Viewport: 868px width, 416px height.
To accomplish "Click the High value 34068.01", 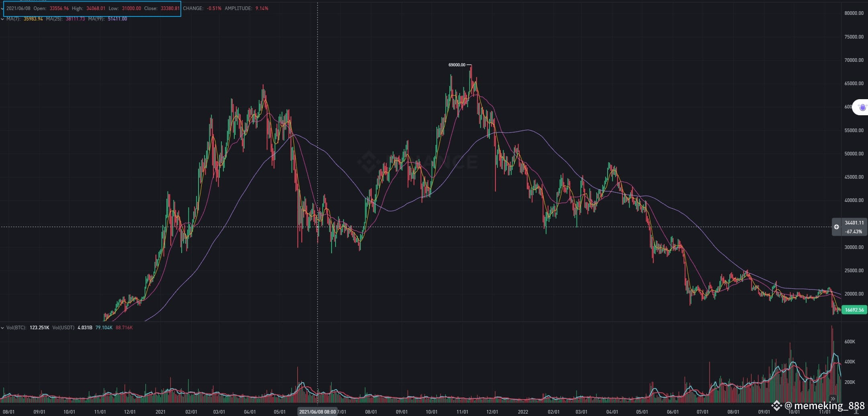I will 96,8.
